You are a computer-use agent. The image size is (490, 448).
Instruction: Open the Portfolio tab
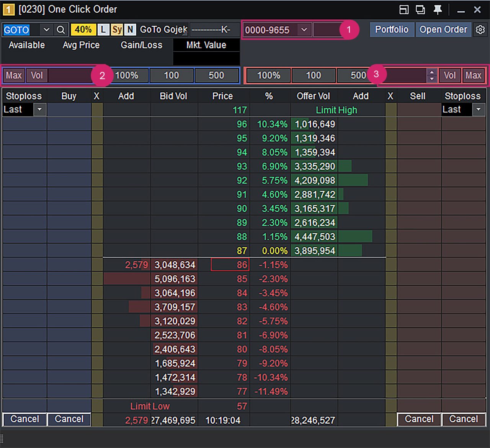coord(392,29)
